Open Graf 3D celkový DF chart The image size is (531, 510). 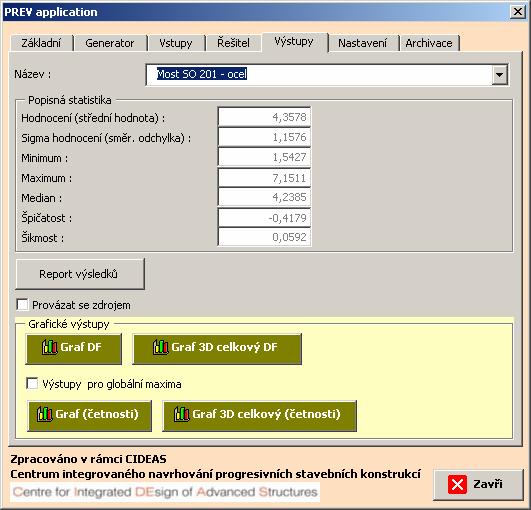pyautogui.click(x=217, y=349)
